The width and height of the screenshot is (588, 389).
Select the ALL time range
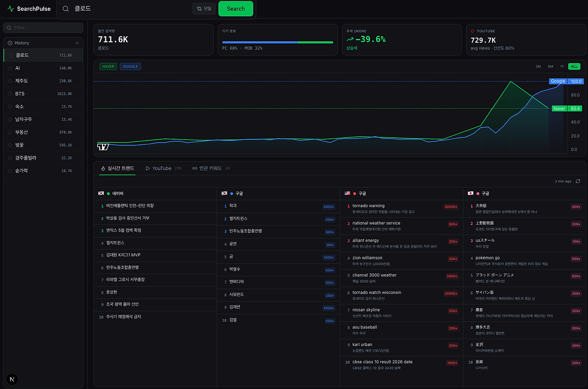(574, 67)
